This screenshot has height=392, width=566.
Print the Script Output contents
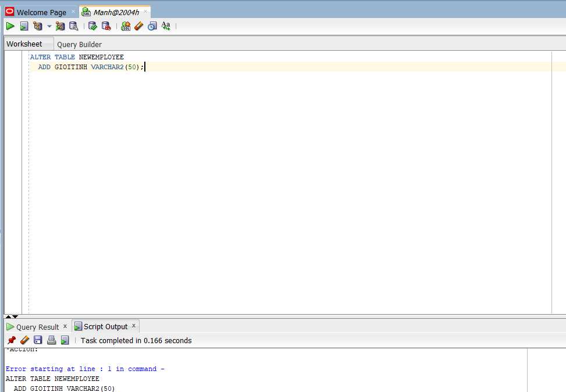[51, 340]
